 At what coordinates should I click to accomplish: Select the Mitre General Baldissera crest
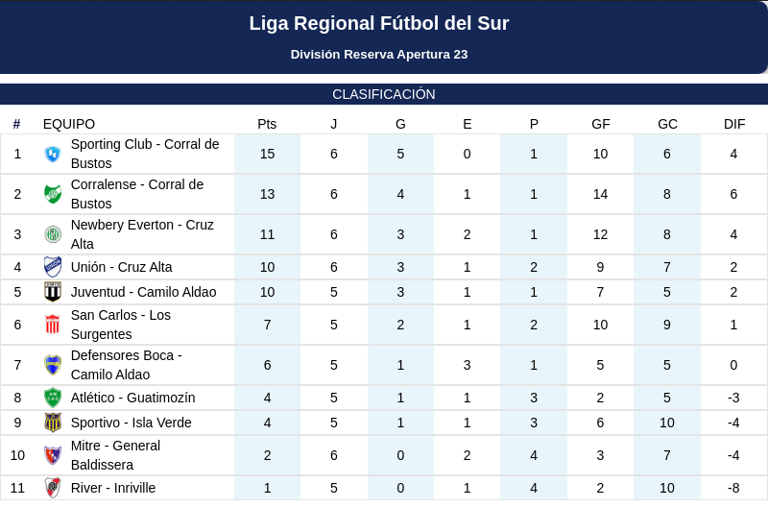[53, 455]
